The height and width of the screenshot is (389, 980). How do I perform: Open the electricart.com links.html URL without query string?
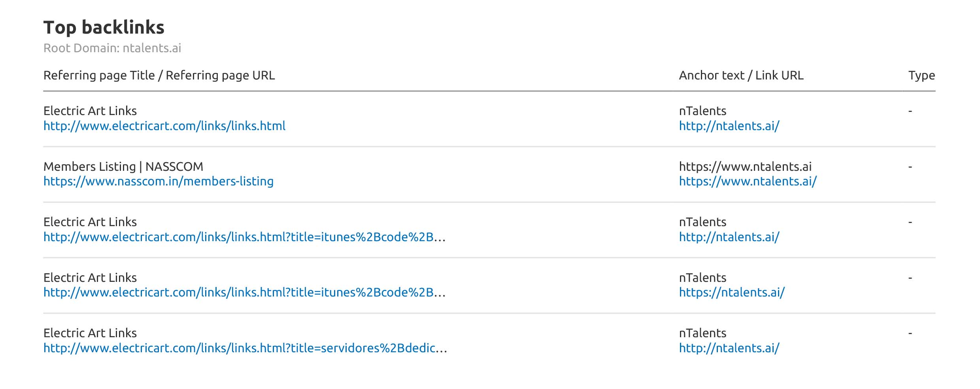(x=164, y=126)
